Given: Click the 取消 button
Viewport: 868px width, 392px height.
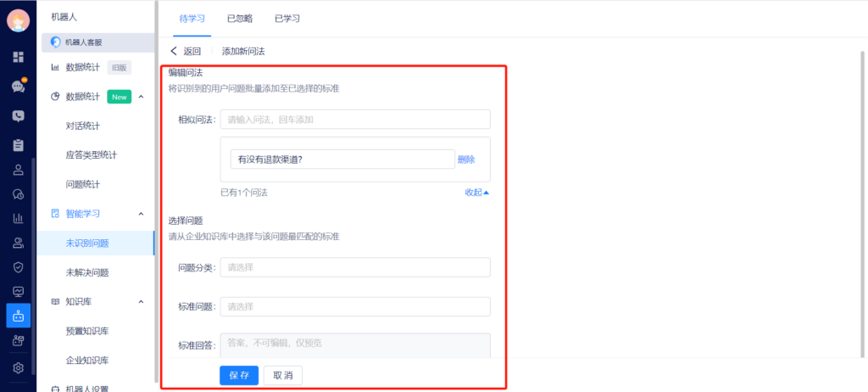Looking at the screenshot, I should click(283, 375).
